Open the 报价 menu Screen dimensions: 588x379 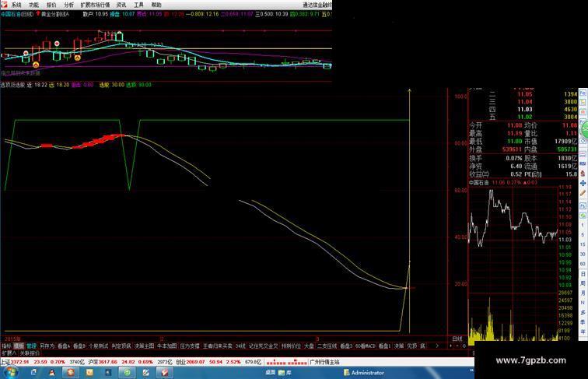tap(51, 5)
